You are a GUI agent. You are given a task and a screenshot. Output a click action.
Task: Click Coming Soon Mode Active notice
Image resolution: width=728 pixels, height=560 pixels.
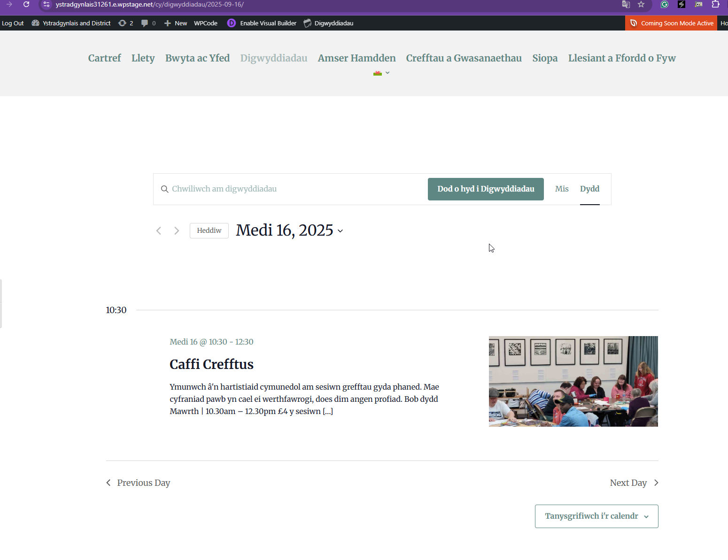click(x=671, y=23)
